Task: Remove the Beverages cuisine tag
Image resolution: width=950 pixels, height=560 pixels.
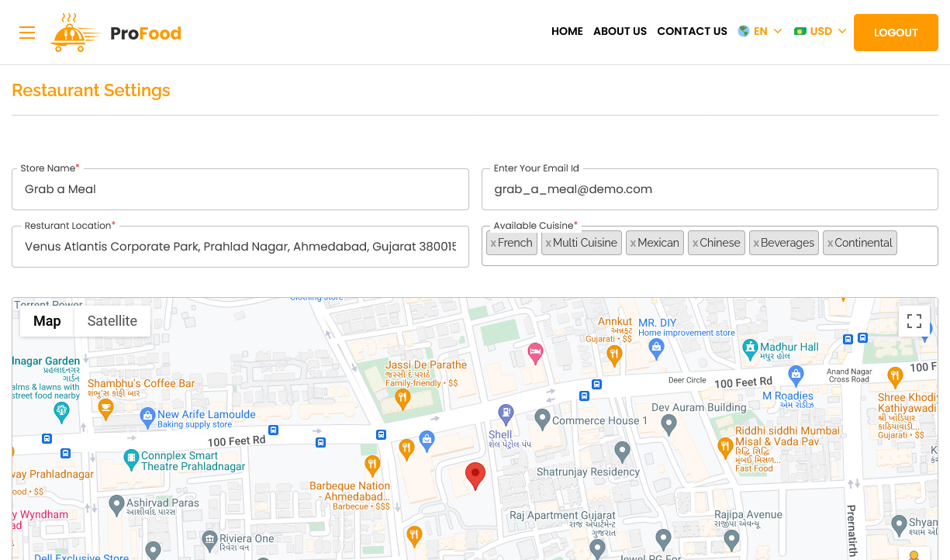Action: click(756, 243)
